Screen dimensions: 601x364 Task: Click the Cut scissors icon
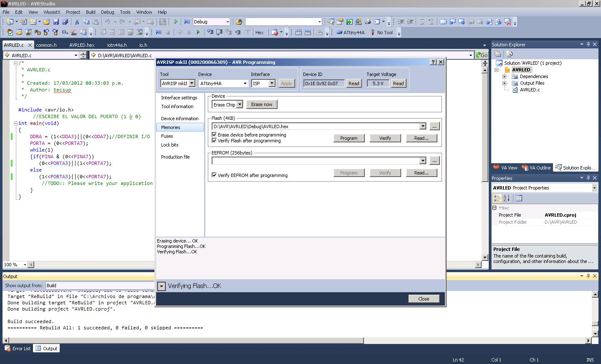77,22
